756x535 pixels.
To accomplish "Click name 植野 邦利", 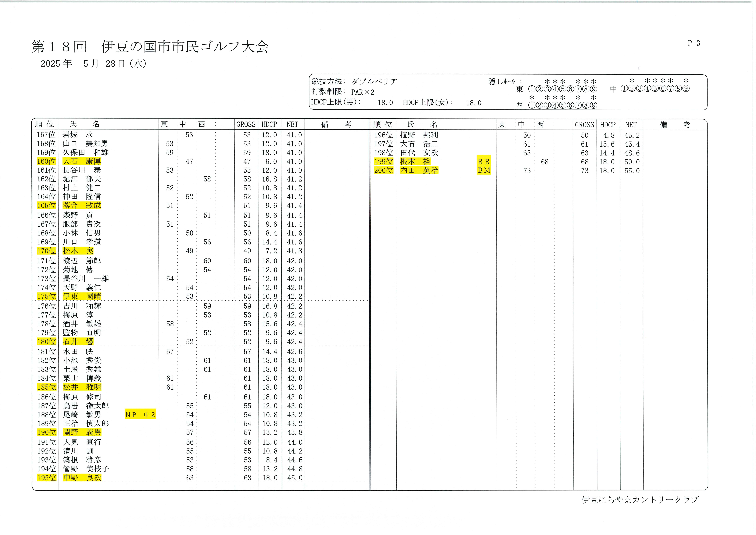I will [419, 135].
